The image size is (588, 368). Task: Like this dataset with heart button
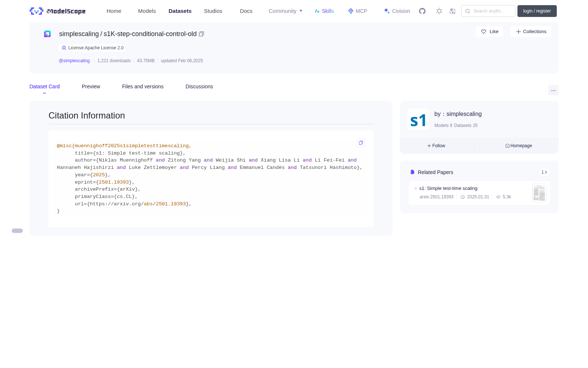tap(489, 32)
